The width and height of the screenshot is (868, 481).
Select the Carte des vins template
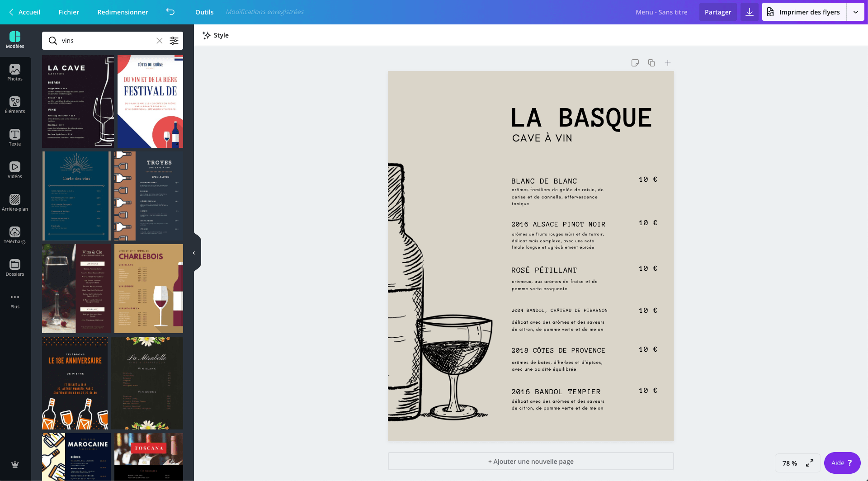tap(76, 196)
